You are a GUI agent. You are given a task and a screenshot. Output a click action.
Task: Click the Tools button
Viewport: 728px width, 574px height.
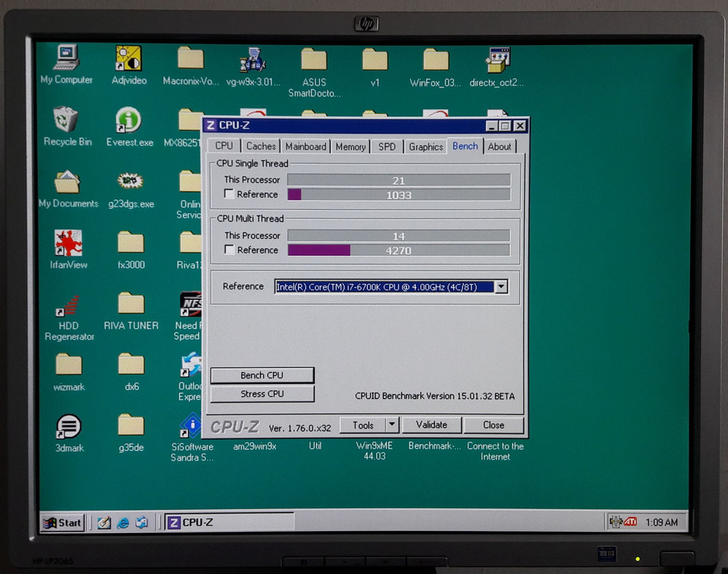(x=363, y=425)
